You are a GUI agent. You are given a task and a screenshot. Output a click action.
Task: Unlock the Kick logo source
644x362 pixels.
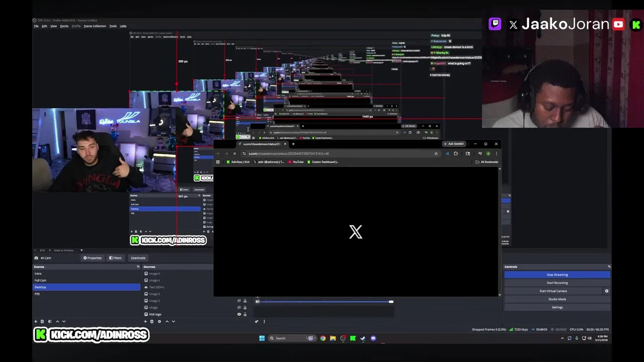point(245,314)
